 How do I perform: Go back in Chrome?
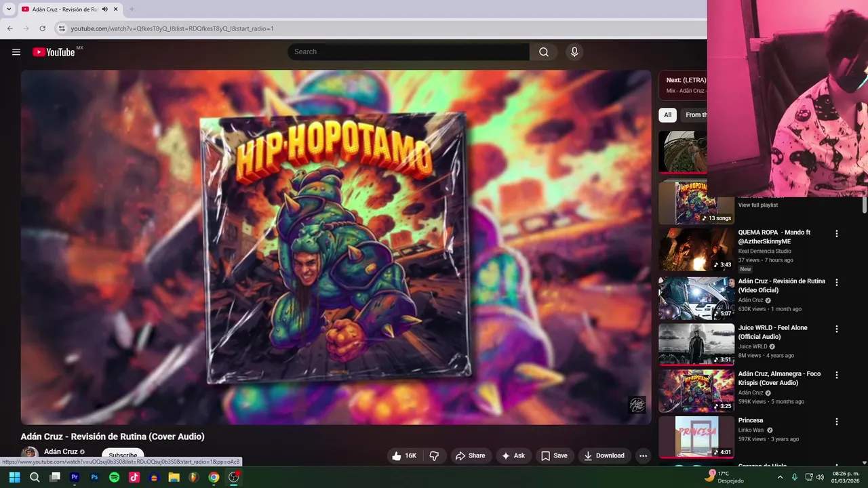click(x=10, y=28)
